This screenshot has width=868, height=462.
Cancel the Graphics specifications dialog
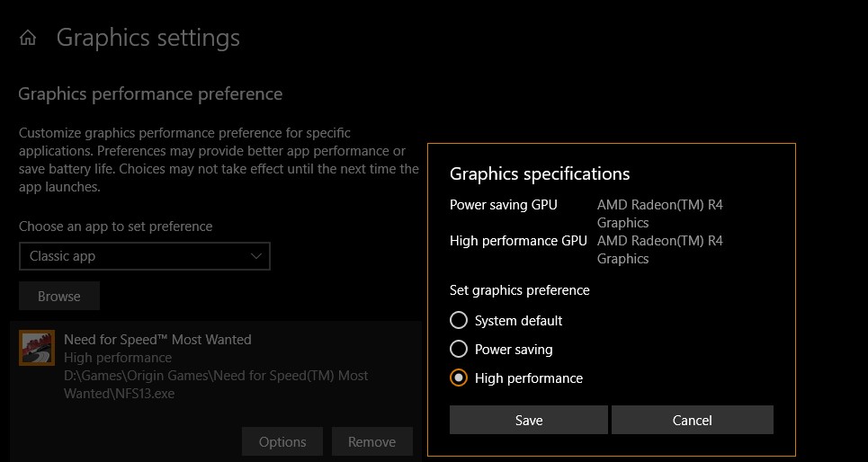[x=692, y=420]
